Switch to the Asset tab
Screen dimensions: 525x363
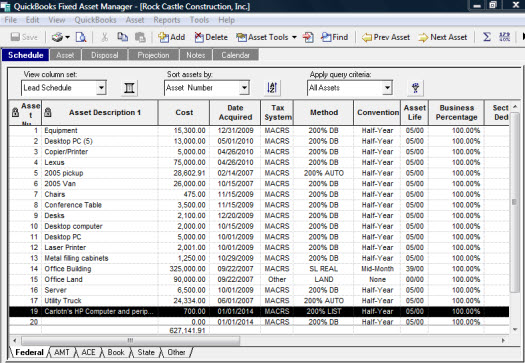(x=65, y=55)
